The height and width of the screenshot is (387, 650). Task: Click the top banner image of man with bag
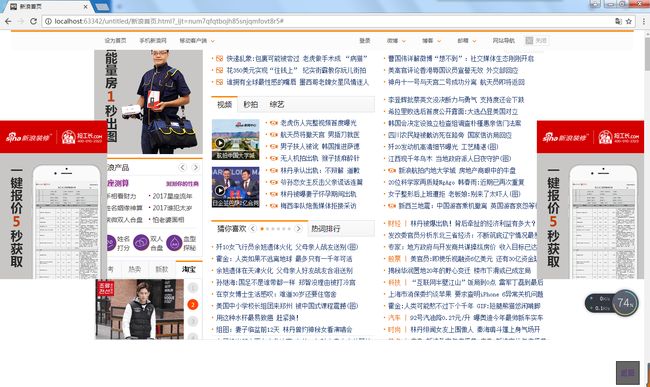click(x=148, y=102)
